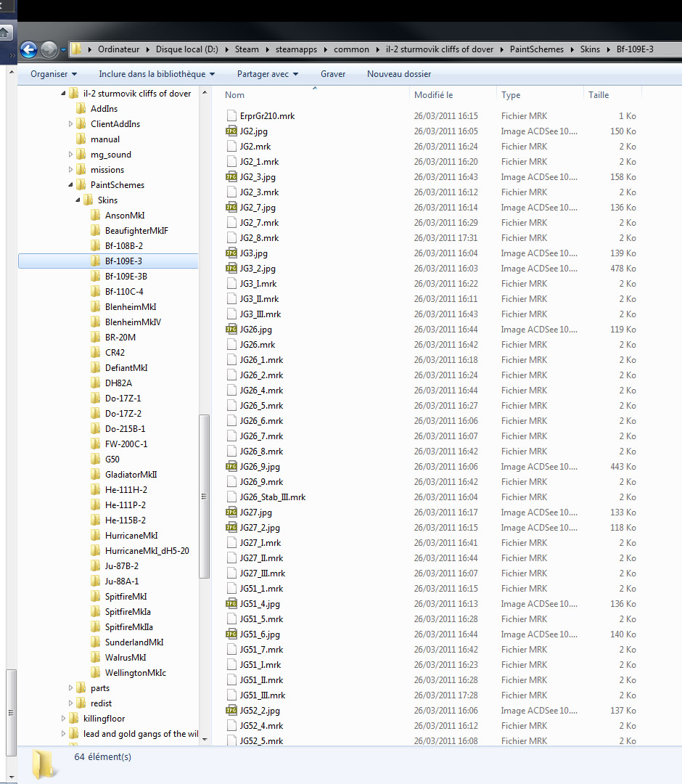Click the JG26_Stab_III.mrk document icon
Screen dimensions: 682x784
point(231,497)
